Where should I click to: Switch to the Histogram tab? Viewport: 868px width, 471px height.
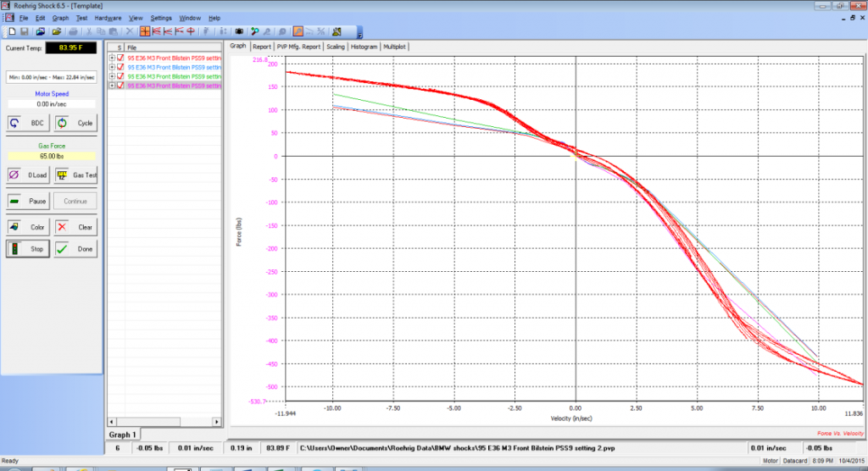click(364, 47)
